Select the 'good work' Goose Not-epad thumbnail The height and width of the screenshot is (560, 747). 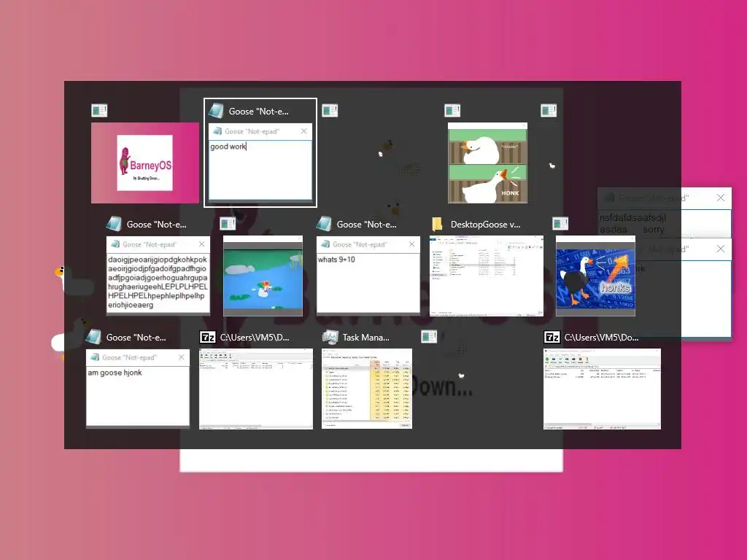coord(260,162)
